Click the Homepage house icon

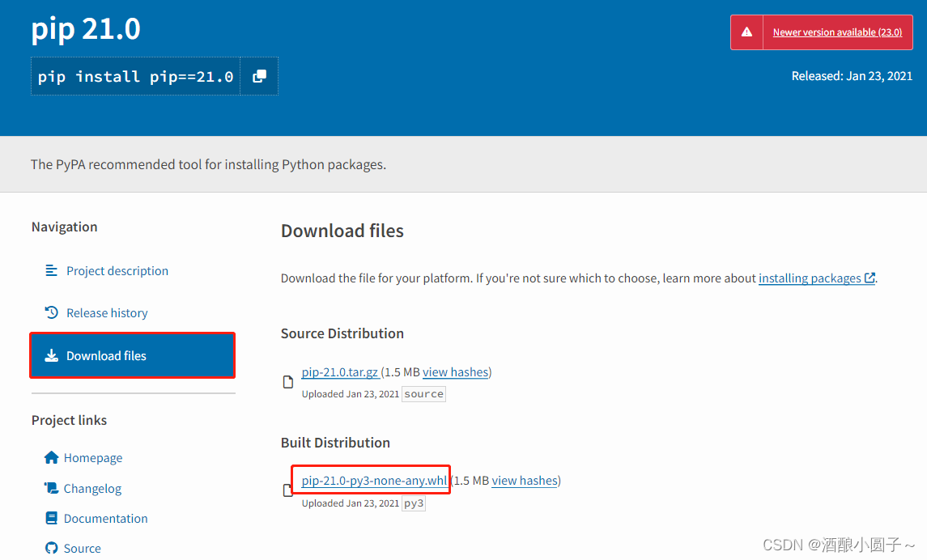click(x=52, y=458)
